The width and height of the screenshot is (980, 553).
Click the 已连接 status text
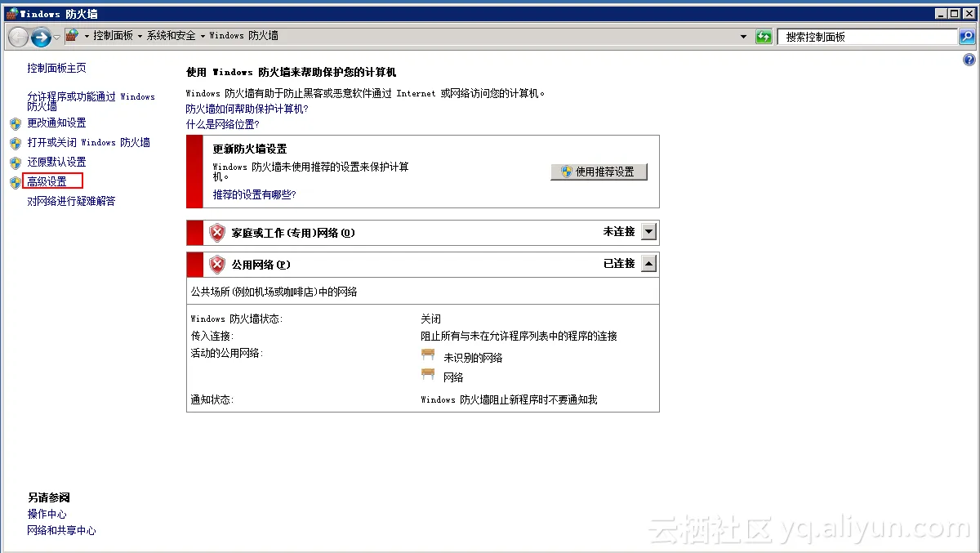coord(619,264)
